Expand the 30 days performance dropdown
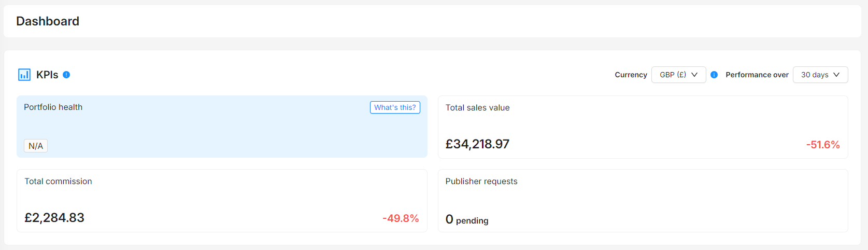This screenshot has width=868, height=250. [820, 75]
